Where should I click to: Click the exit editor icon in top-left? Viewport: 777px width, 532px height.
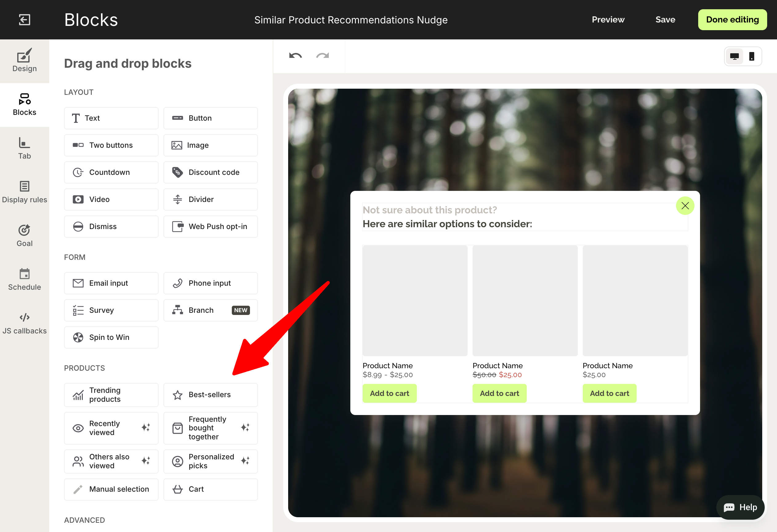click(x=24, y=20)
